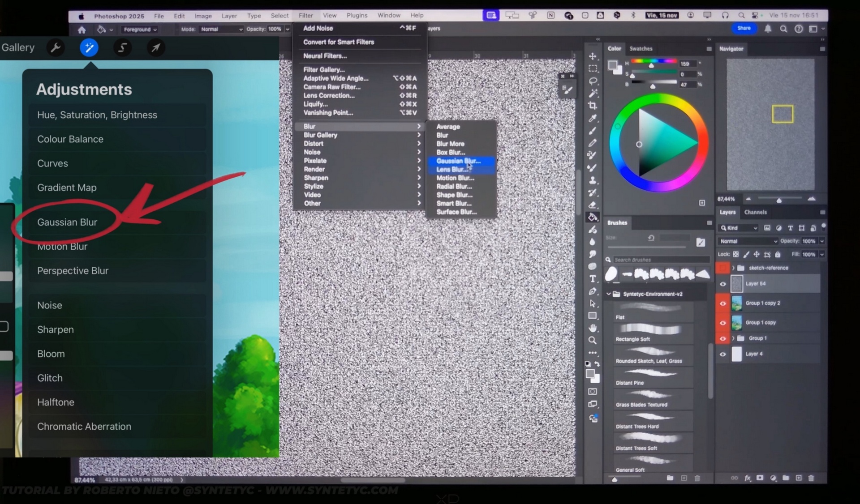Select the Hand tool

[593, 328]
